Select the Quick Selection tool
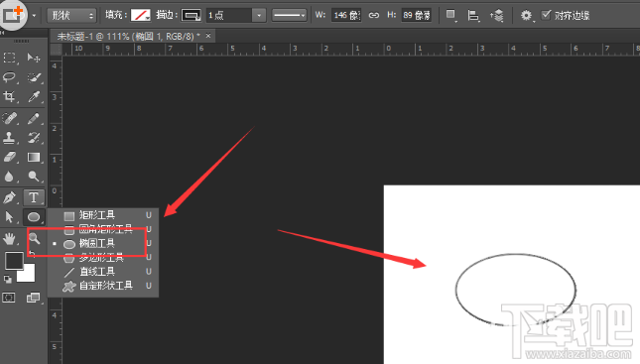The image size is (640, 364). (34, 77)
